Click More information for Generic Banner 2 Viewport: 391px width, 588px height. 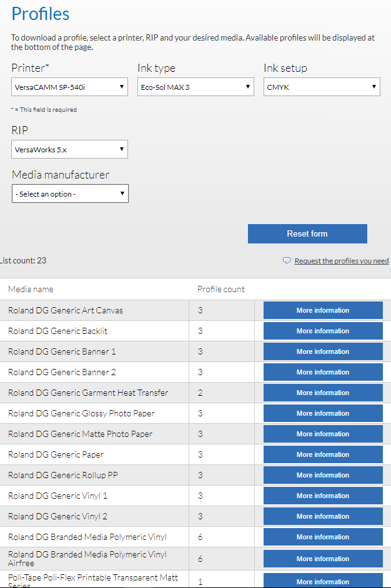[323, 372]
